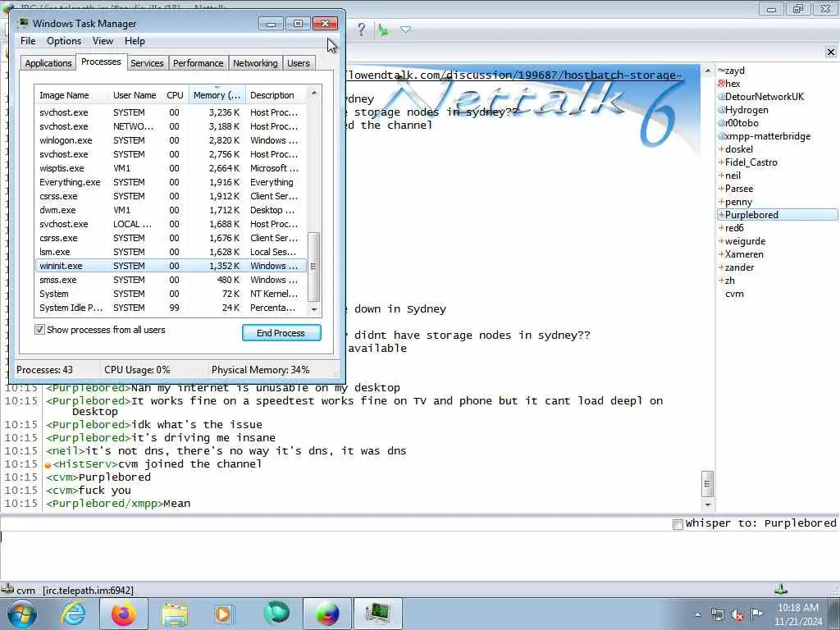Open the Task Manager Help menu
This screenshot has height=630, width=840.
(x=135, y=41)
